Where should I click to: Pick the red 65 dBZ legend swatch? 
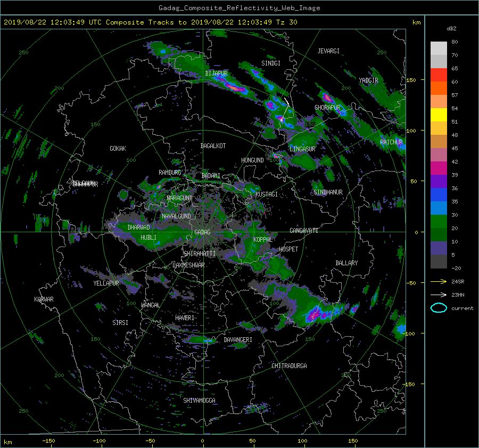(439, 75)
